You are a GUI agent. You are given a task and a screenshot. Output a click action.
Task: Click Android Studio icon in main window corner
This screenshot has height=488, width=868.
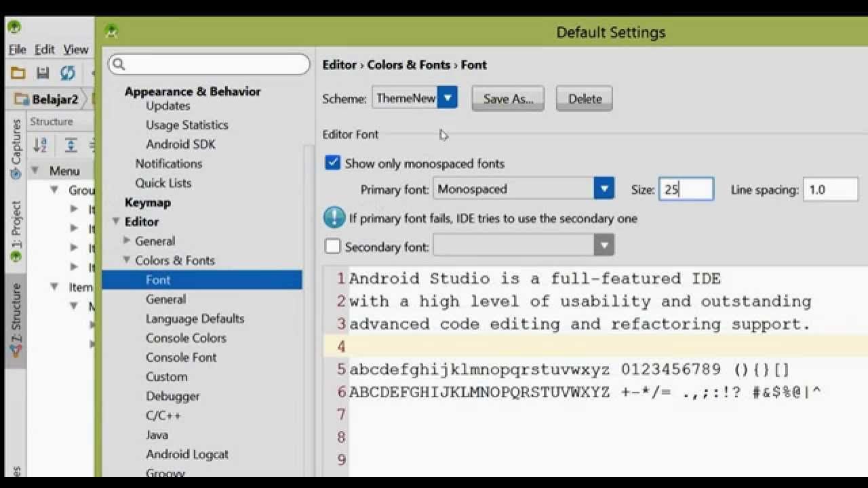click(x=14, y=28)
